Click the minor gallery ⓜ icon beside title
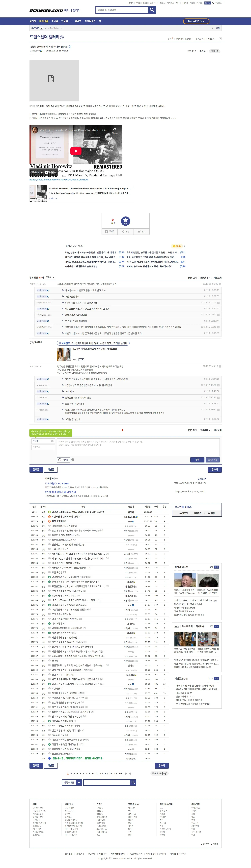 [x=62, y=37]
